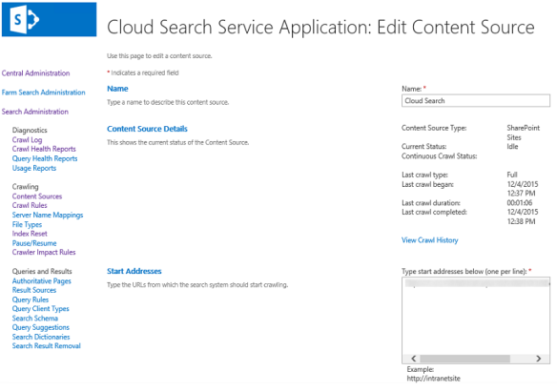Open Query Rules
The image size is (557, 392).
pos(31,299)
